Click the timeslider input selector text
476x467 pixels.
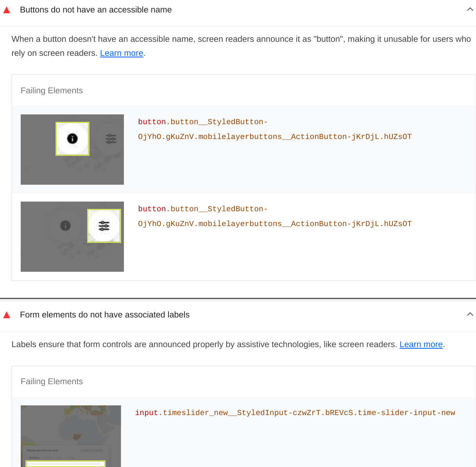click(295, 412)
